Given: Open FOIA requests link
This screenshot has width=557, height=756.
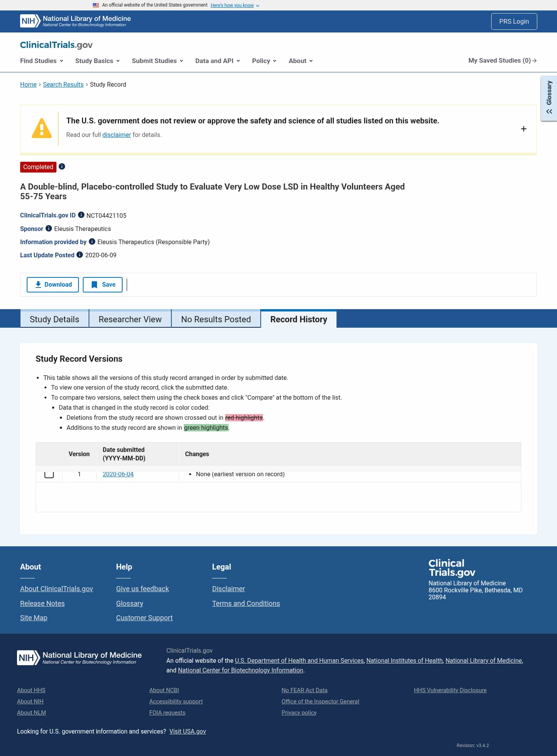Looking at the screenshot, I should point(167,712).
